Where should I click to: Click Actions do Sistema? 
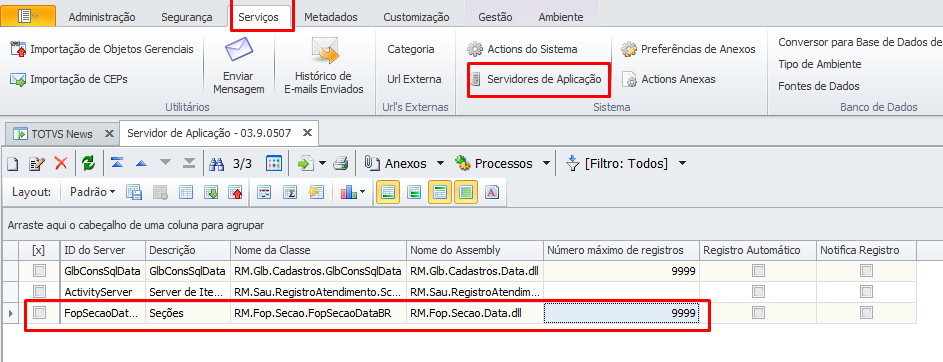pyautogui.click(x=523, y=49)
